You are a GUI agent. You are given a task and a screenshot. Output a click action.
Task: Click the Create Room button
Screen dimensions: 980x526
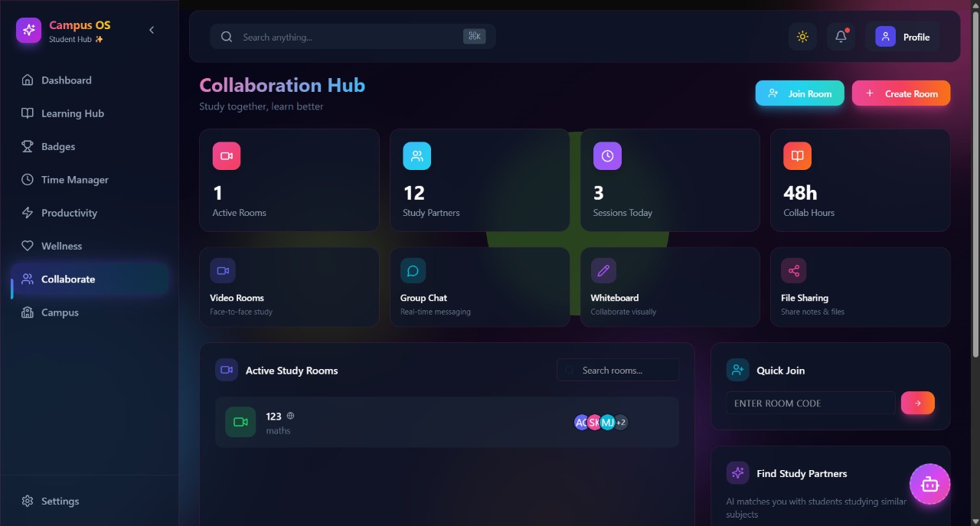[x=901, y=93]
